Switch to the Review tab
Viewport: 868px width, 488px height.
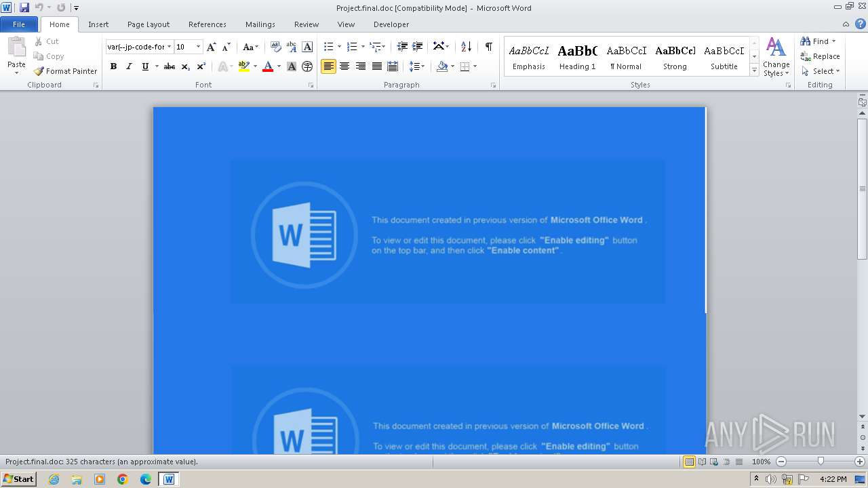point(307,24)
